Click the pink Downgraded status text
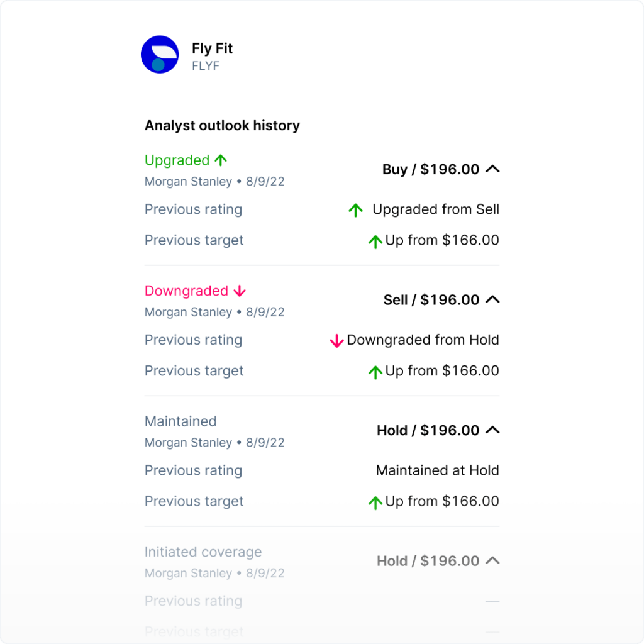The image size is (644, 644). pyautogui.click(x=186, y=291)
